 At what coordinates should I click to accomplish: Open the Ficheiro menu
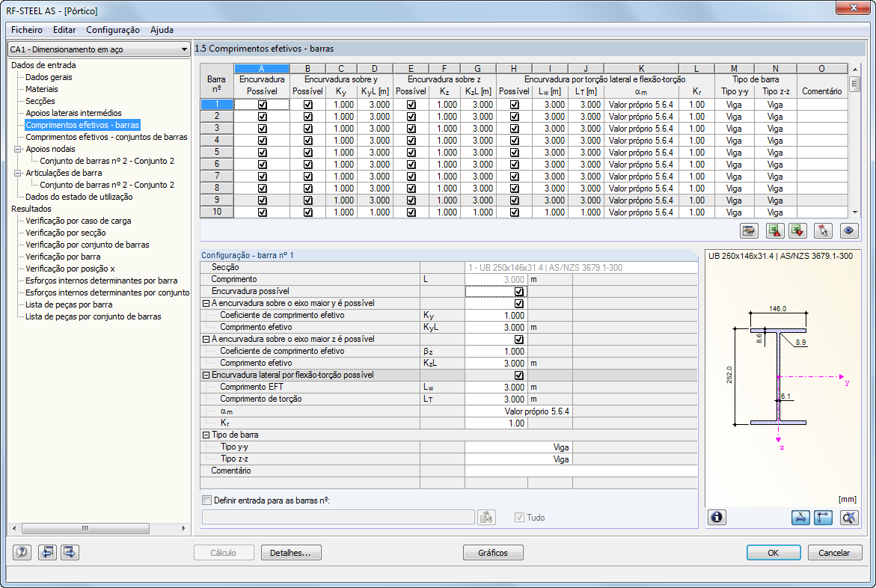point(27,30)
